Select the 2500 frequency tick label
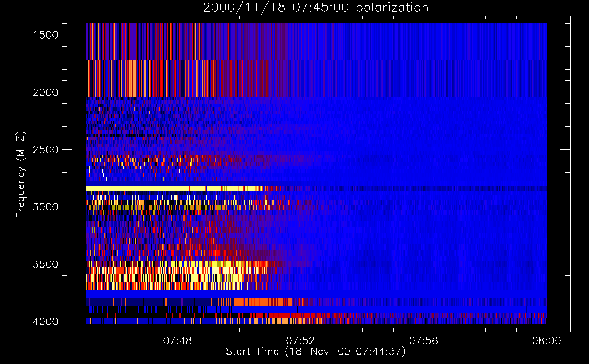Viewport: 589px width, 364px height. pyautogui.click(x=46, y=150)
